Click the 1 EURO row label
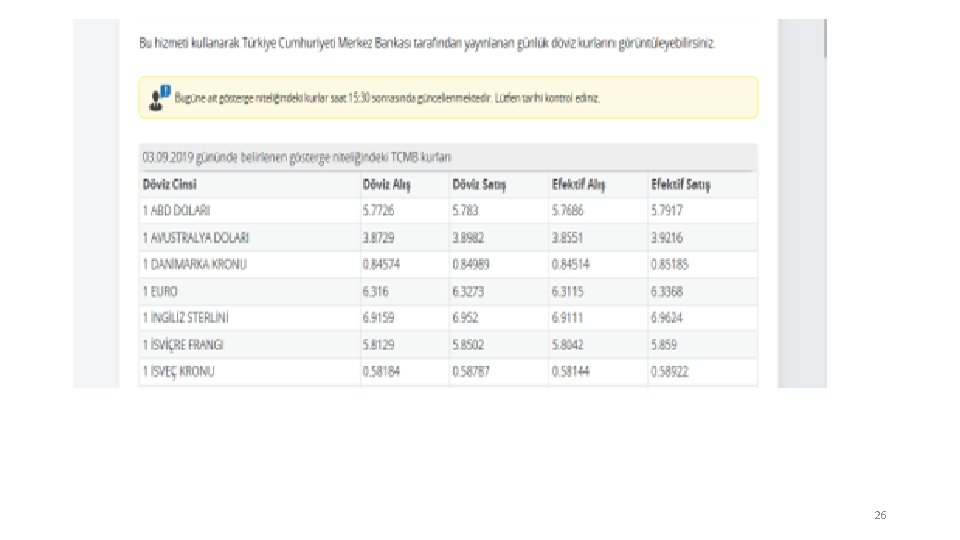 tap(161, 291)
